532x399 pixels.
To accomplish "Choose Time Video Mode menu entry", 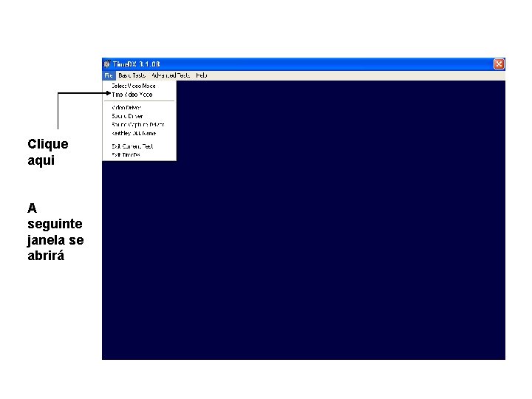I will [x=139, y=95].
